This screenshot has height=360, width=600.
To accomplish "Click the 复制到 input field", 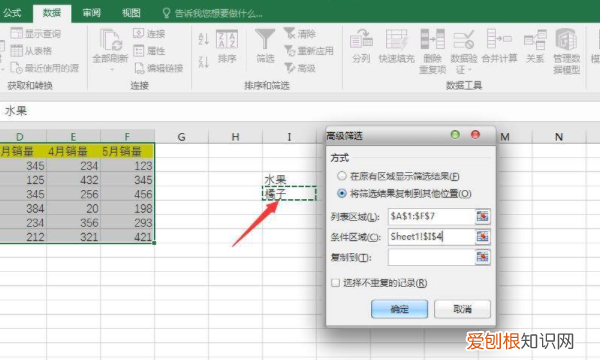I will tap(431, 257).
